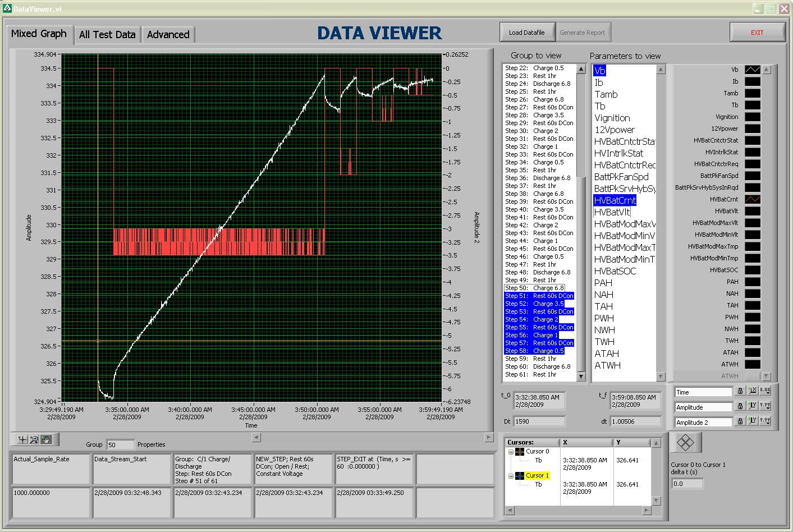This screenshot has height=532, width=793.
Task: Click the Dt value field
Action: point(539,421)
